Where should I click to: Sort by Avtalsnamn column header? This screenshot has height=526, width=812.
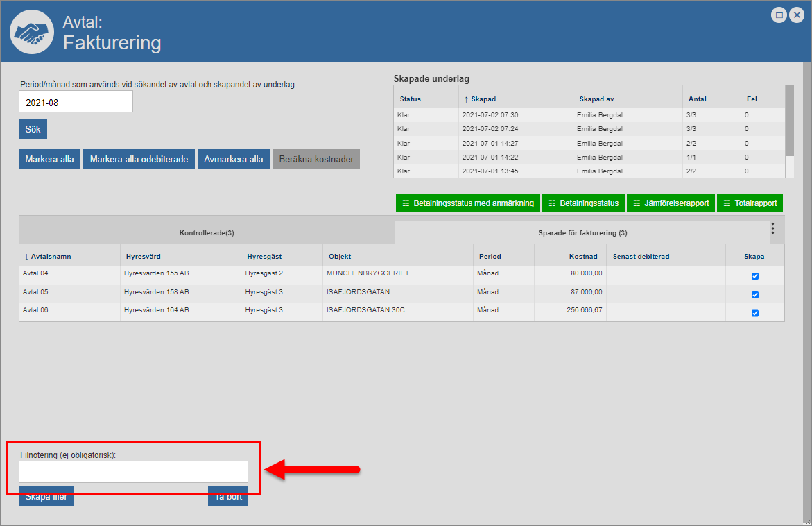[x=50, y=257]
